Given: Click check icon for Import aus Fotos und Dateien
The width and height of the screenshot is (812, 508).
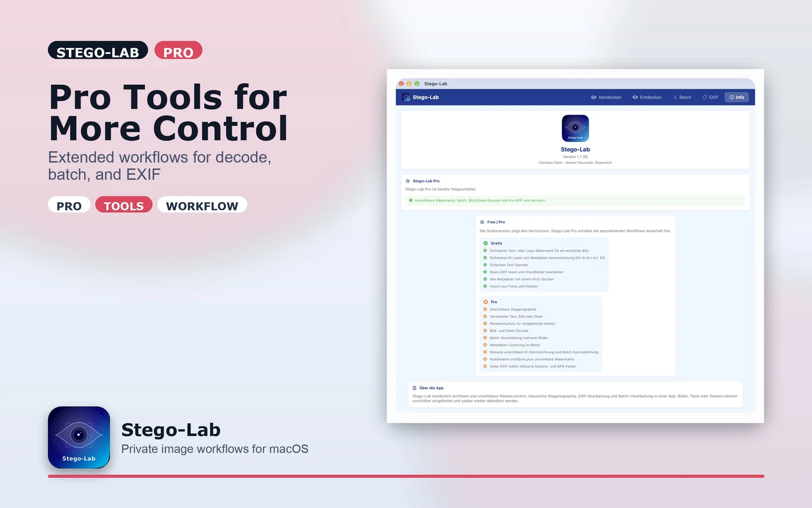Looking at the screenshot, I should click(485, 286).
